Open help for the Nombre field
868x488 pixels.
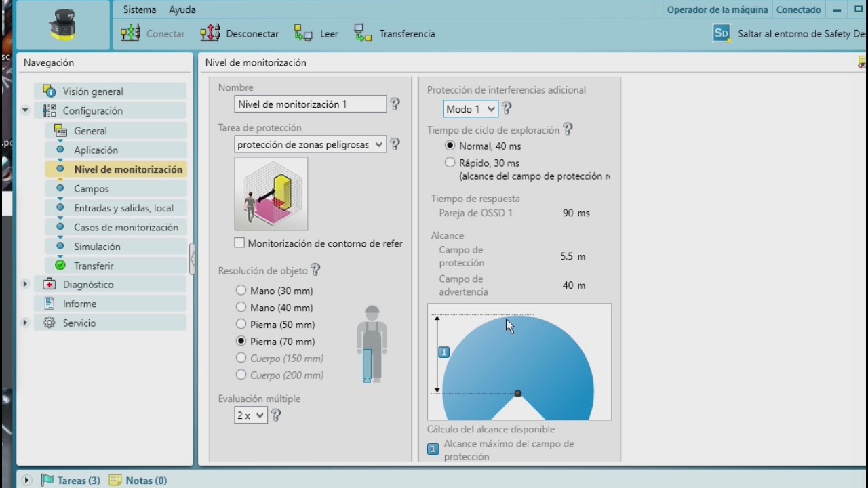pos(395,104)
